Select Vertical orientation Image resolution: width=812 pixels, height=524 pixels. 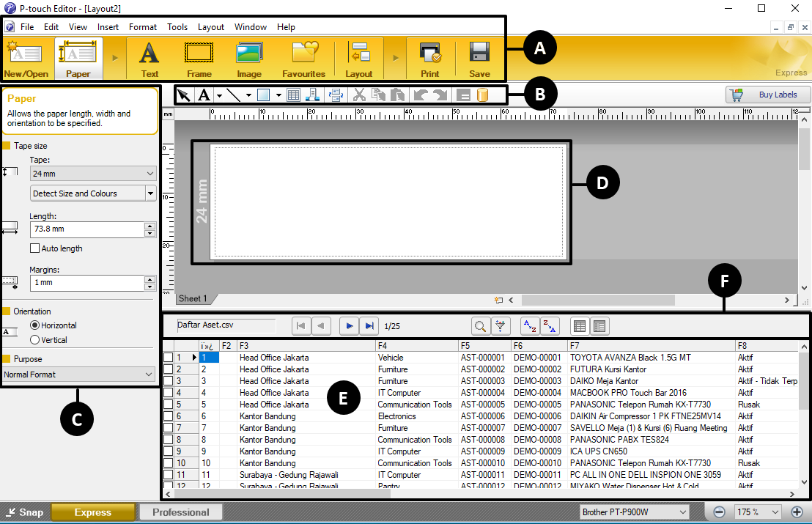pos(34,340)
